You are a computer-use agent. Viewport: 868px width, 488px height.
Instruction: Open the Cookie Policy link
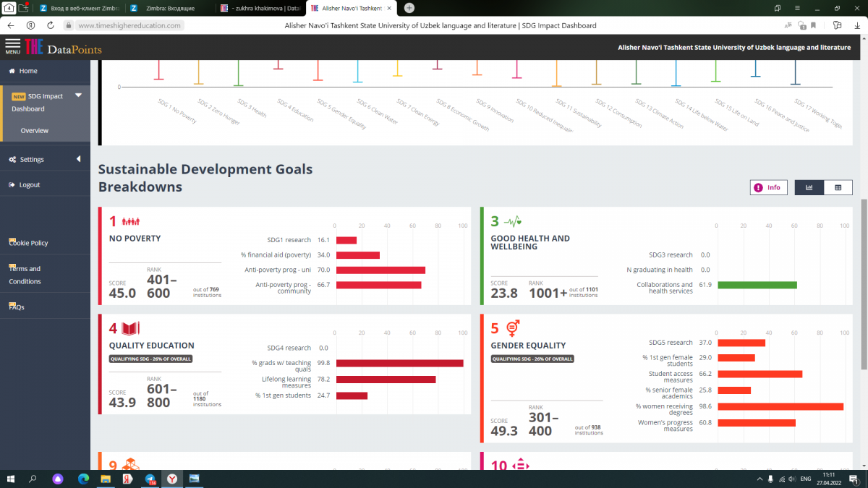29,243
